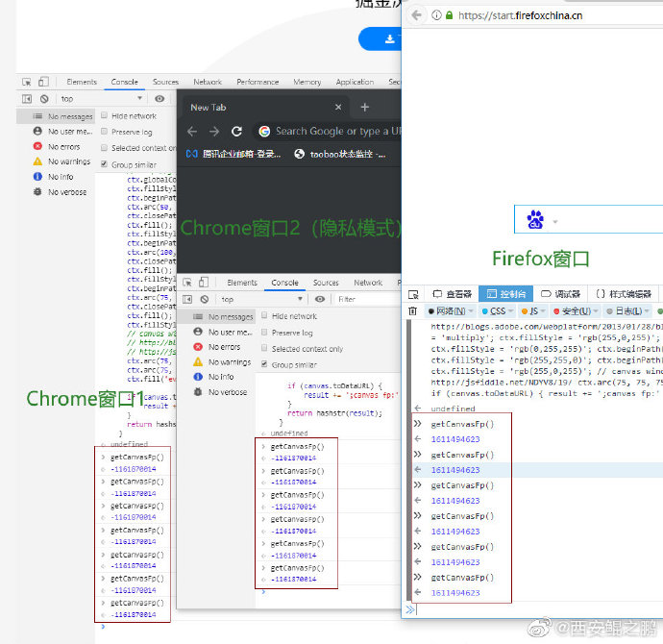Select No errors filter in Chrome window 1

[57, 147]
